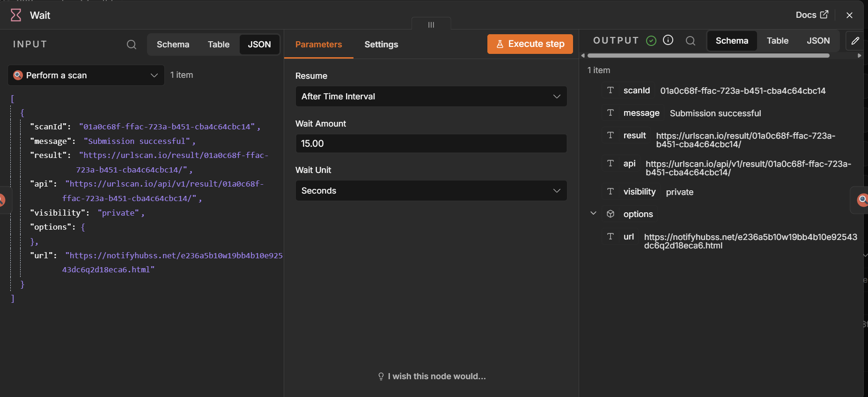Click the Submission successful output value

715,113
